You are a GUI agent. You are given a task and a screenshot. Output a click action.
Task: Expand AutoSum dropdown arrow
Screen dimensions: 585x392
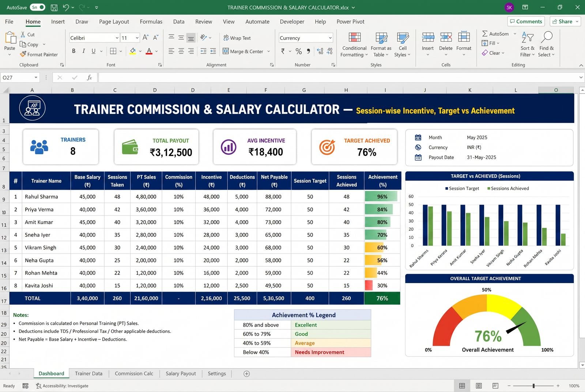515,34
